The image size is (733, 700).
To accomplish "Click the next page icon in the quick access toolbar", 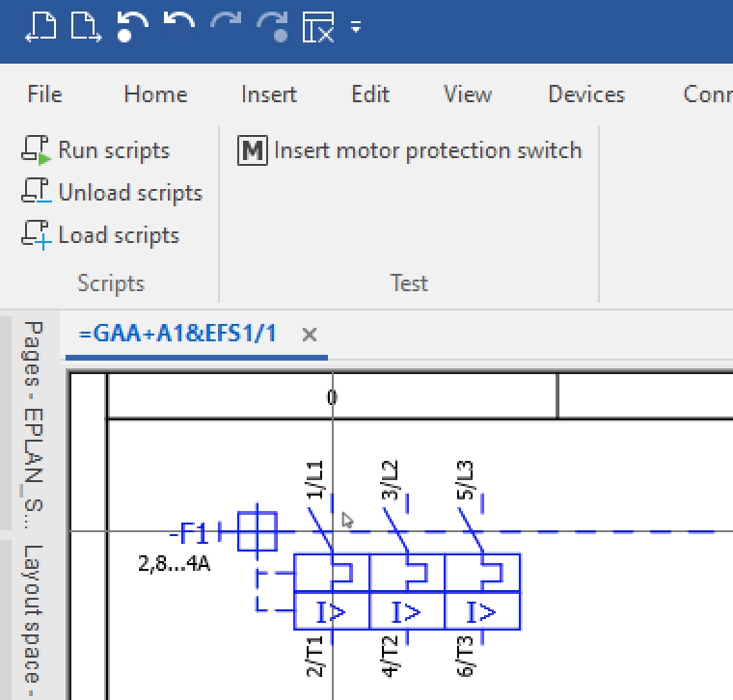I will pos(86,27).
